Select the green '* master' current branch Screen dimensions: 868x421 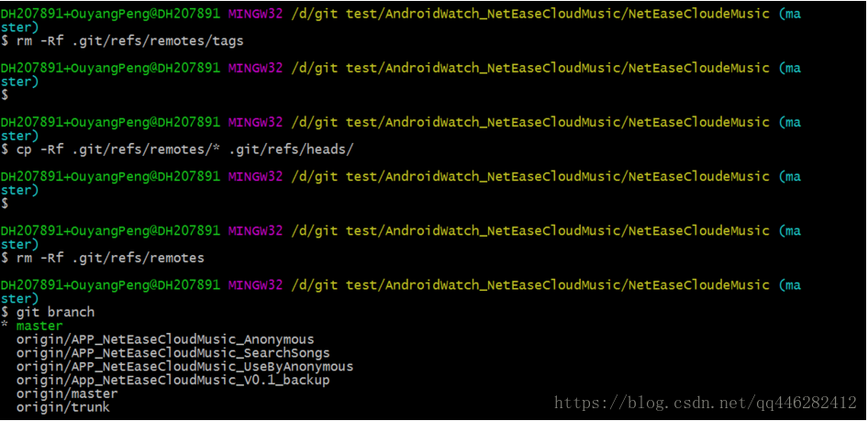click(35, 326)
